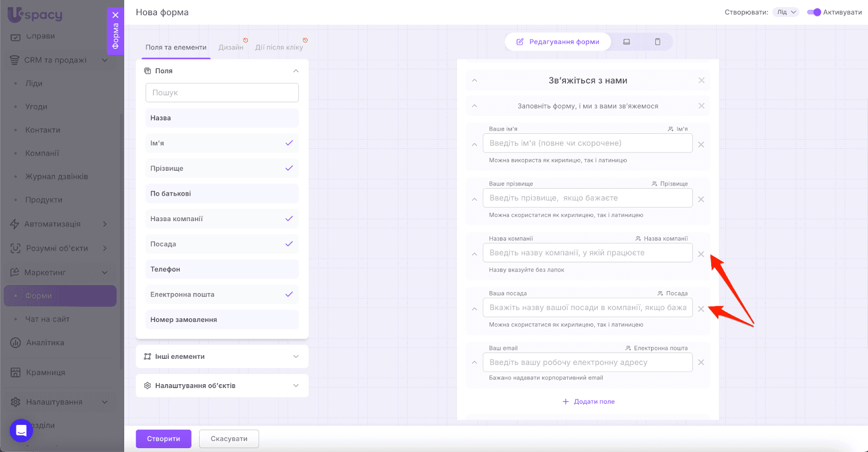Delete the 'Ваше ім'я' form field
This screenshot has height=452, width=868.
click(701, 145)
